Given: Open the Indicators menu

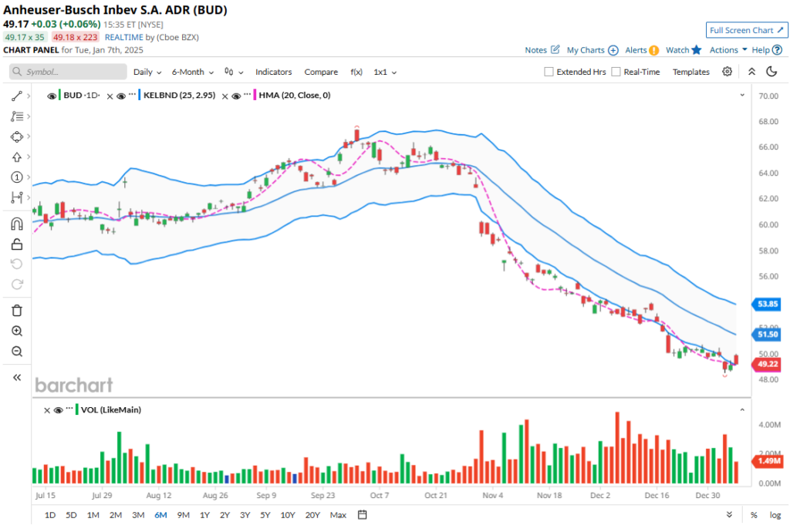Looking at the screenshot, I should [274, 72].
